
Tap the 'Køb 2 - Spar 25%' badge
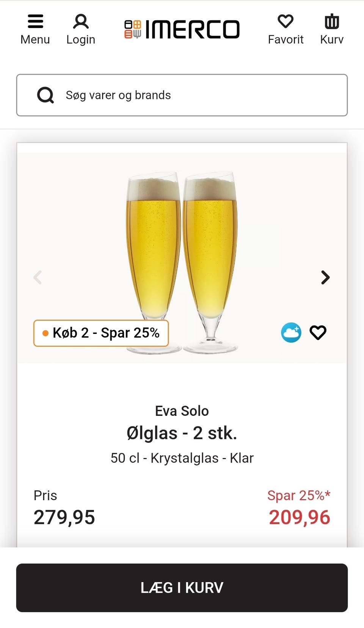click(101, 333)
